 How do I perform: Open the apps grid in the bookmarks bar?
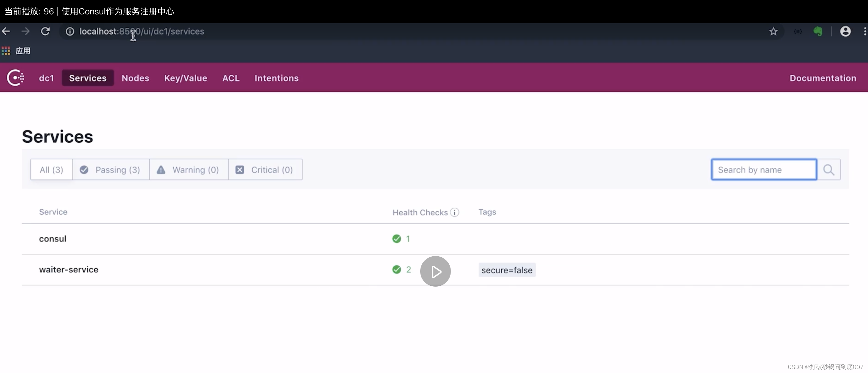pyautogui.click(x=6, y=51)
